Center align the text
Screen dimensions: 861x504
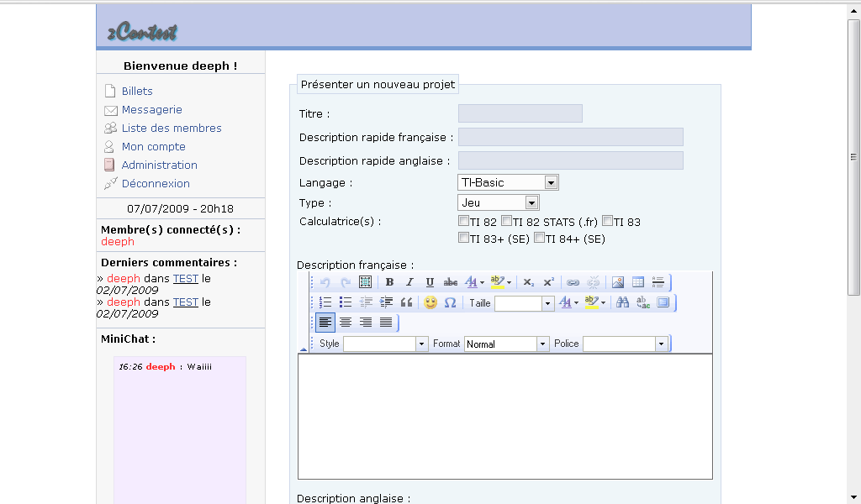click(x=346, y=323)
